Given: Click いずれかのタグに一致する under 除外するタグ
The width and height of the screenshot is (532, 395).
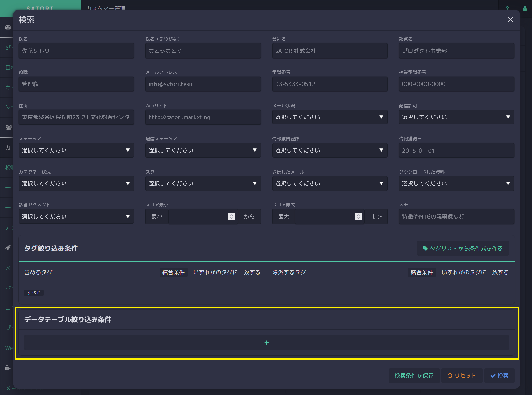Looking at the screenshot, I should (x=475, y=272).
